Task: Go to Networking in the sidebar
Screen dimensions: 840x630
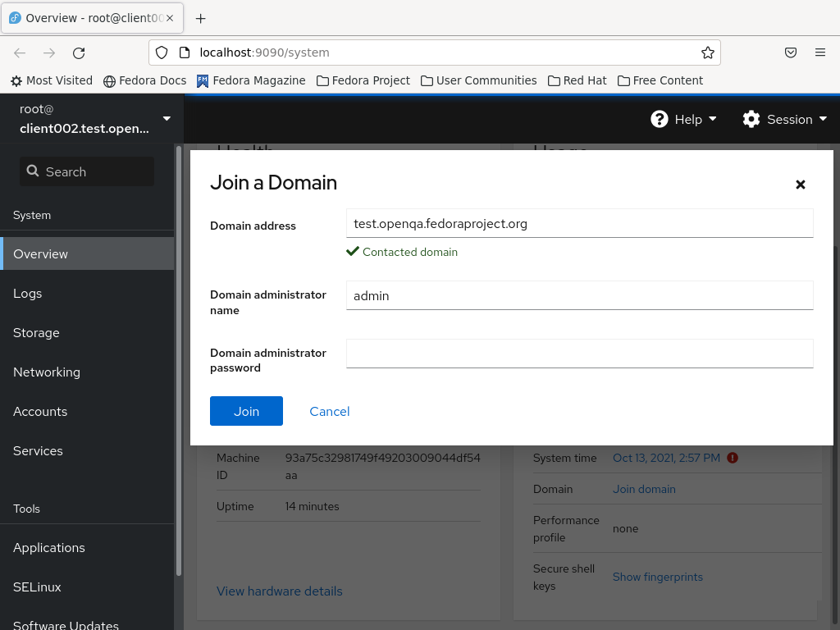Action: pyautogui.click(x=87, y=372)
